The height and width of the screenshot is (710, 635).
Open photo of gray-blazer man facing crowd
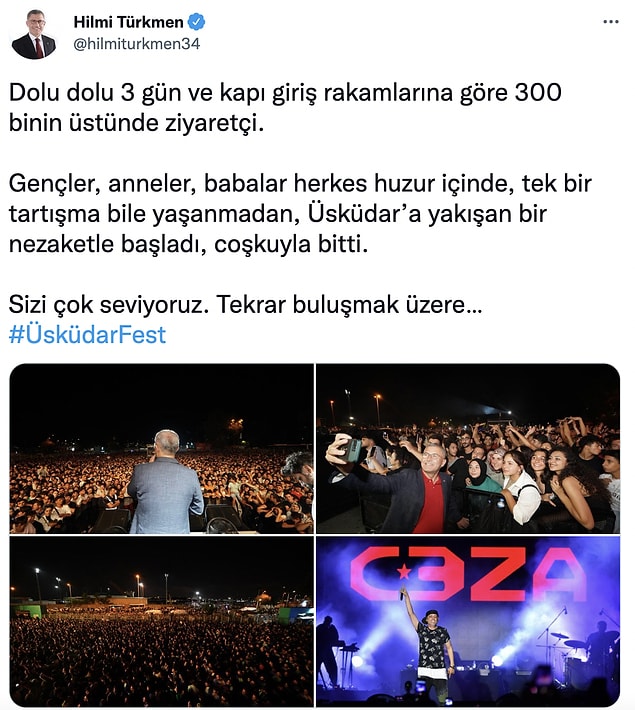pos(161,448)
